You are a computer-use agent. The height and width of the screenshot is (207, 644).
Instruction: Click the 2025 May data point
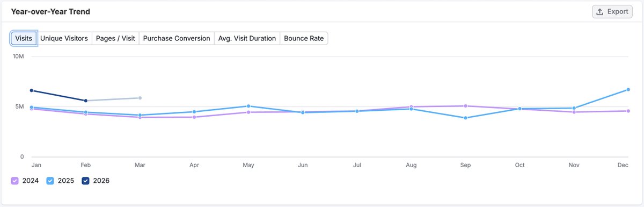click(248, 106)
